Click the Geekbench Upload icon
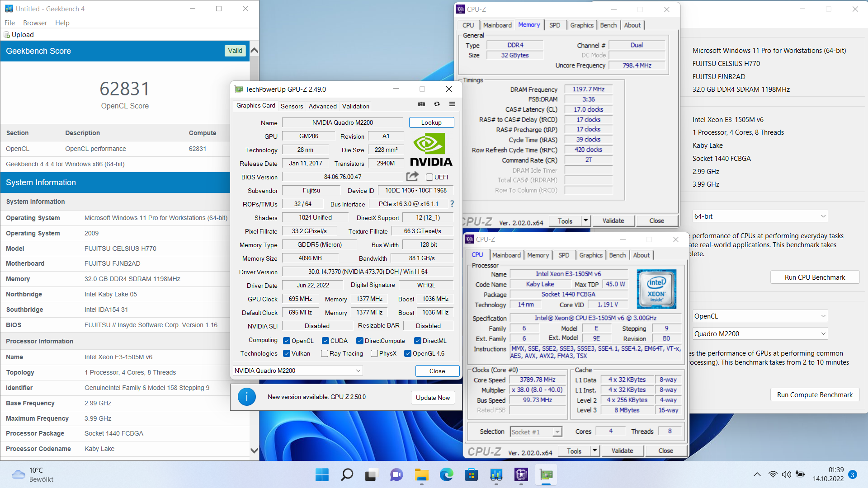Screen dimensions: 868x488 7,35
